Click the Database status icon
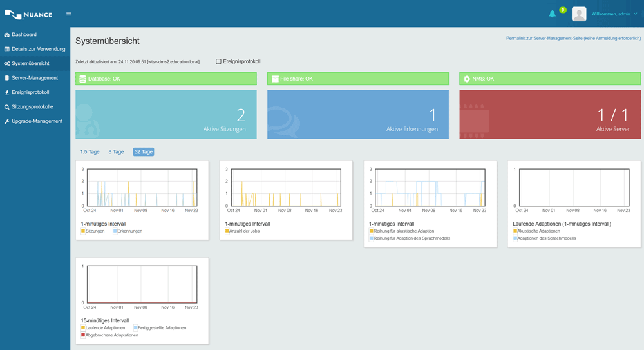The image size is (644, 350). [82, 79]
